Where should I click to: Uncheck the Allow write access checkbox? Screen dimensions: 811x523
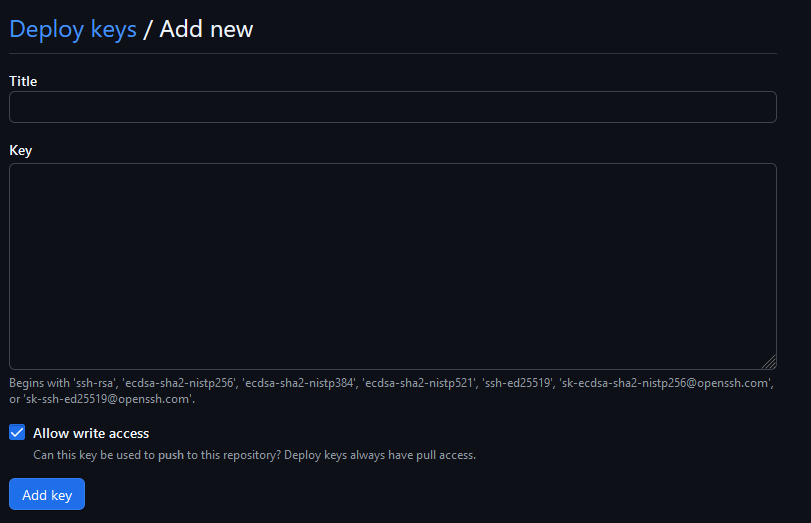[17, 432]
